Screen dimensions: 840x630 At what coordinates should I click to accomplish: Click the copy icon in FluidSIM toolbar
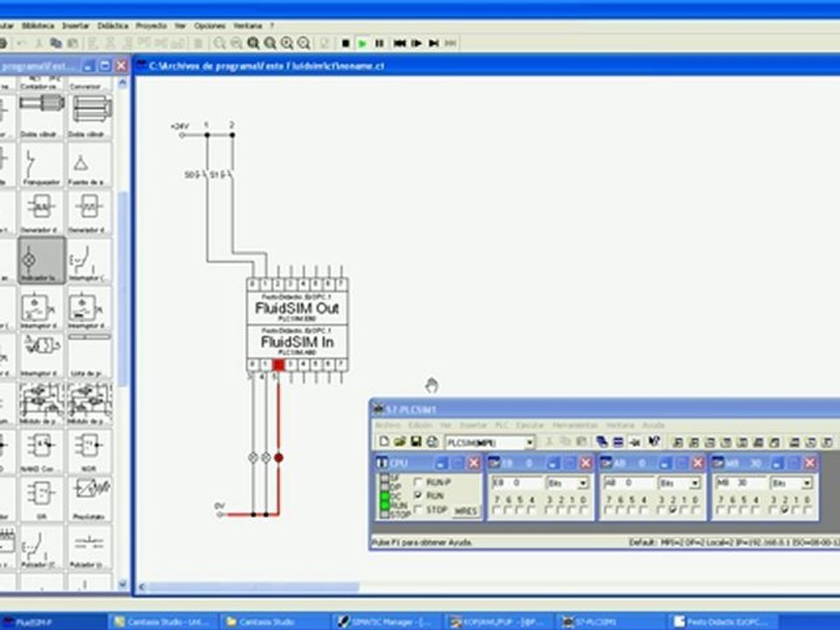56,44
